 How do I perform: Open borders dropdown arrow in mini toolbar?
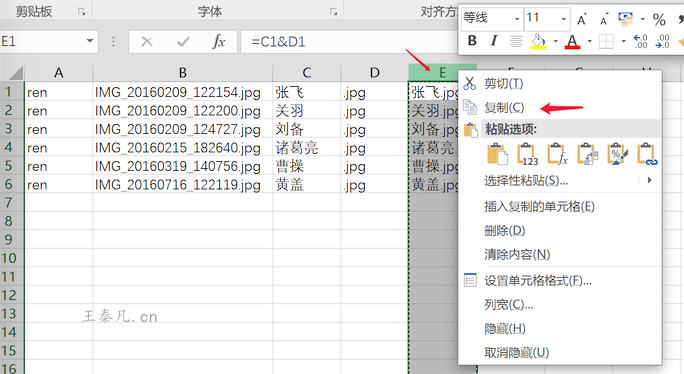point(623,41)
